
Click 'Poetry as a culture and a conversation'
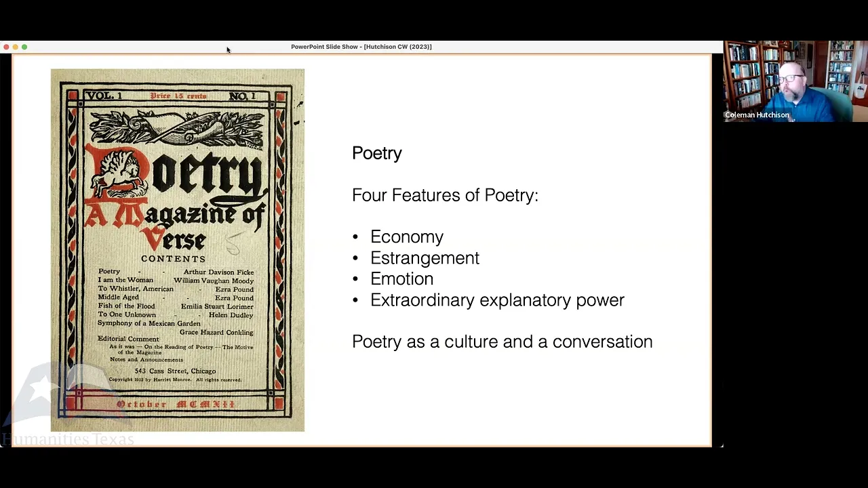pyautogui.click(x=502, y=342)
